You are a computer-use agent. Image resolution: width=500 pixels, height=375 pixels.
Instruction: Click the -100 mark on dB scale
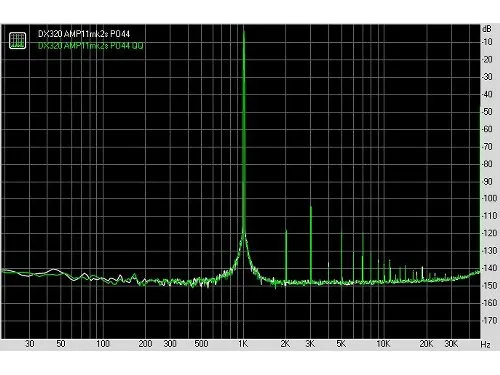point(490,198)
